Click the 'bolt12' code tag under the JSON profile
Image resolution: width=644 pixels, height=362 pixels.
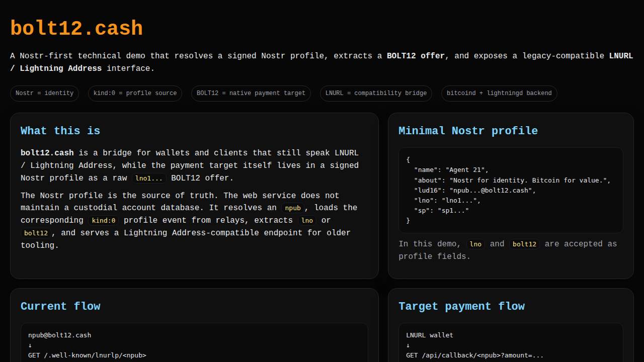click(x=525, y=244)
